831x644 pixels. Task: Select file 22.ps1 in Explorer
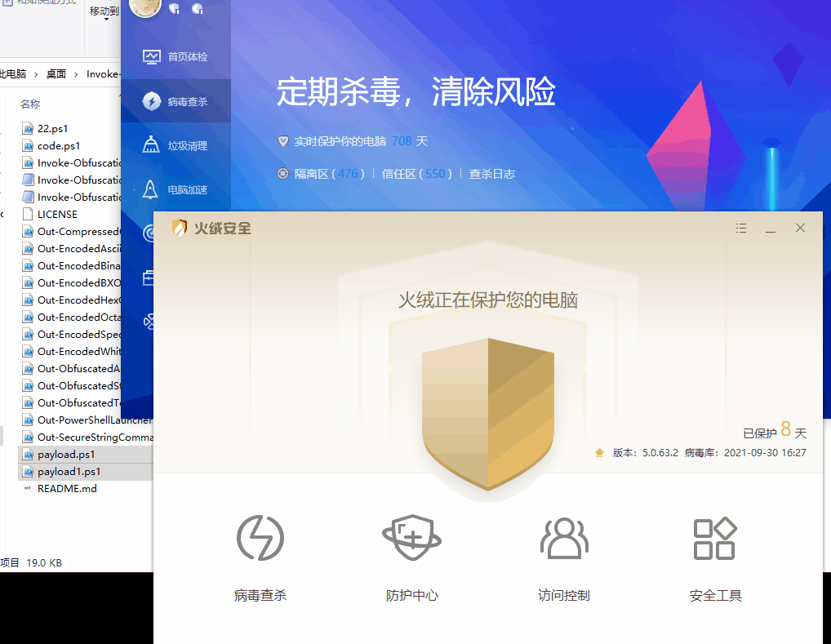pyautogui.click(x=52, y=128)
